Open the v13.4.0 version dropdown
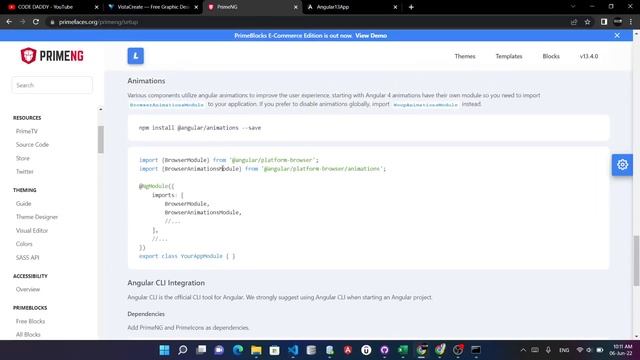640x360 pixels. pyautogui.click(x=589, y=56)
